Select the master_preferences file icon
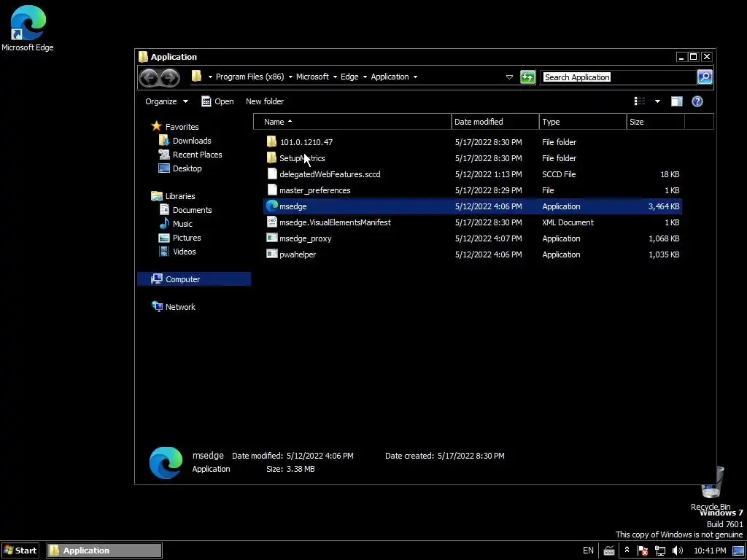This screenshot has height=560, width=747. point(272,190)
